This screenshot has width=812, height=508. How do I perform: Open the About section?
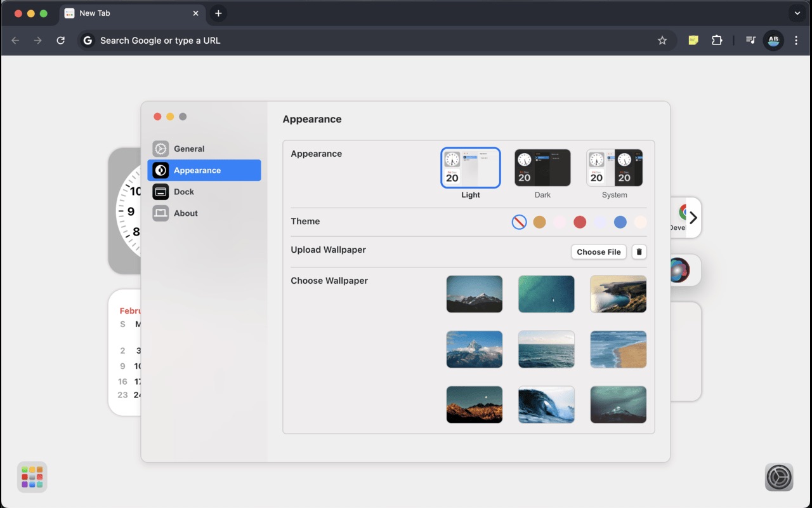[185, 213]
